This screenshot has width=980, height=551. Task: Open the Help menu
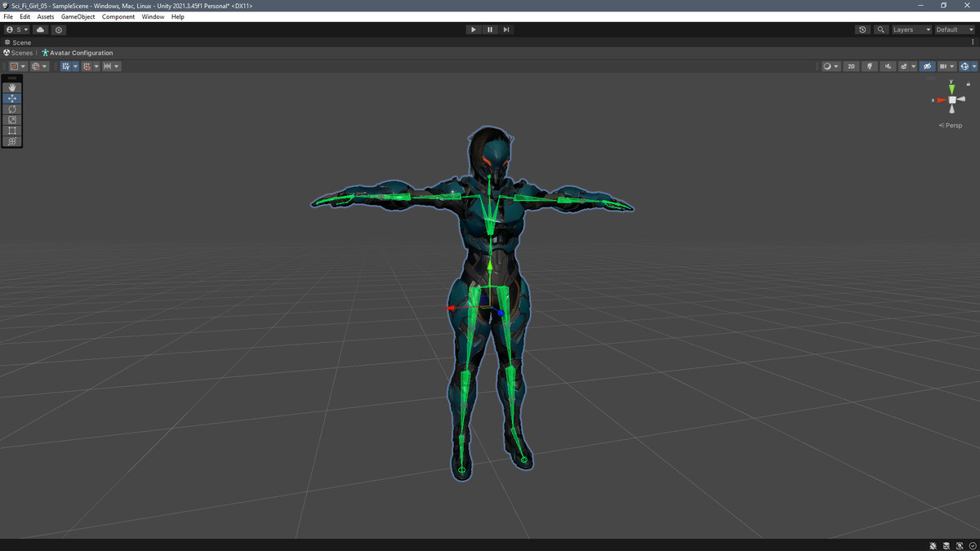[x=177, y=16]
